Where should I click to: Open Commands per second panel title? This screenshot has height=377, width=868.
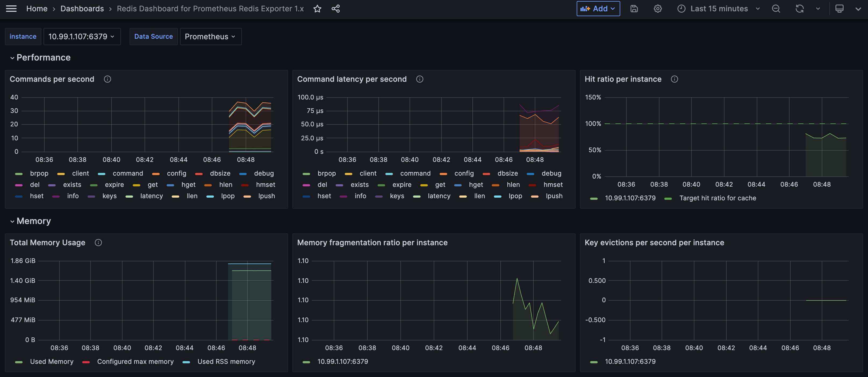[52, 79]
